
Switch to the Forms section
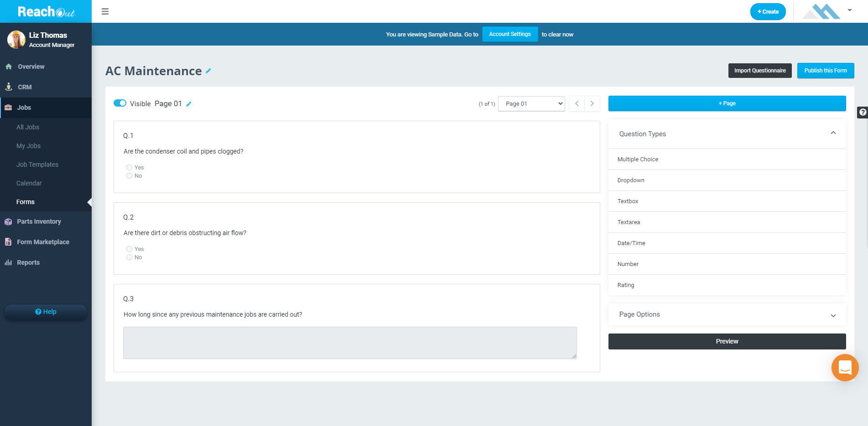tap(25, 202)
